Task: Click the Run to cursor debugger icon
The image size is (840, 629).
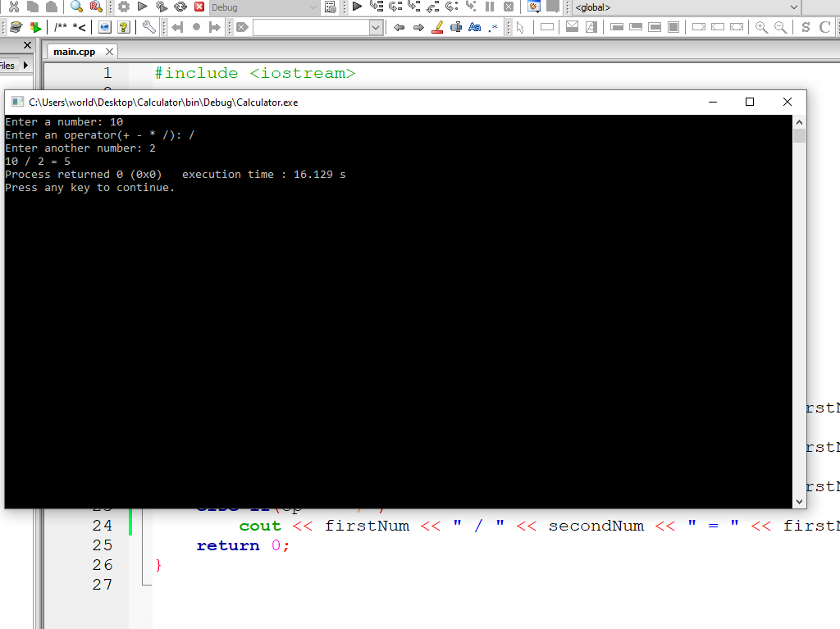Action: click(x=377, y=7)
